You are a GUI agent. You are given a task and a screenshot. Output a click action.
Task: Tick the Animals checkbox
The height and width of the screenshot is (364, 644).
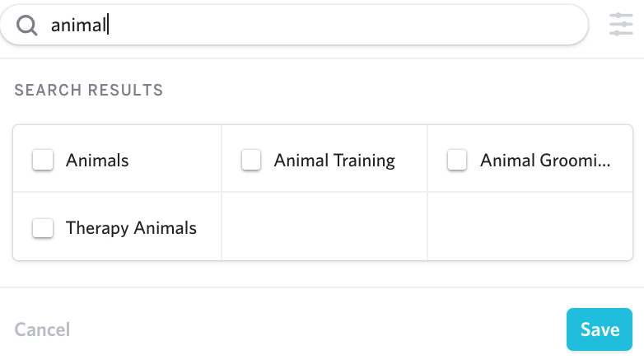(43, 160)
